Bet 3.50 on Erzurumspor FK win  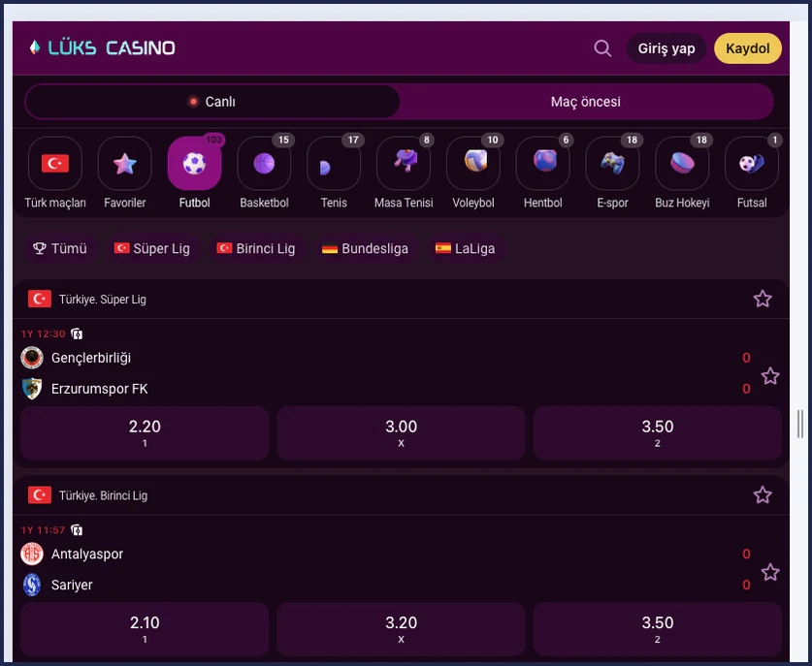[x=657, y=433]
